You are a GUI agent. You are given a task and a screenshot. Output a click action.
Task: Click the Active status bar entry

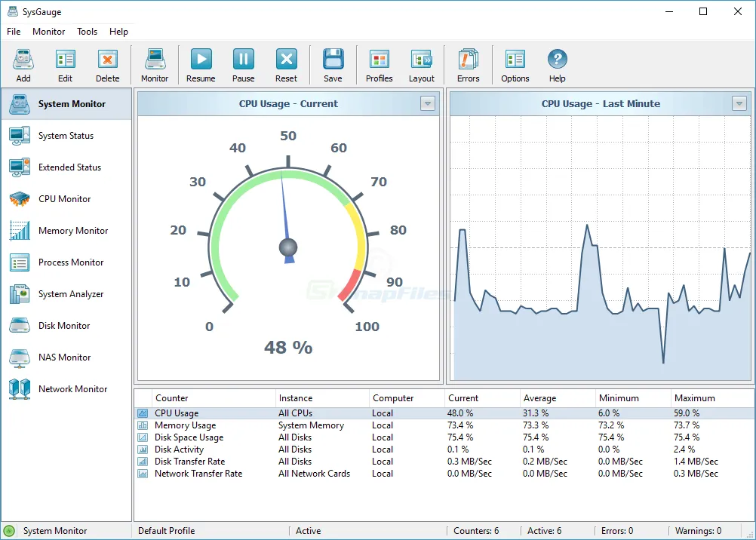pyautogui.click(x=308, y=531)
